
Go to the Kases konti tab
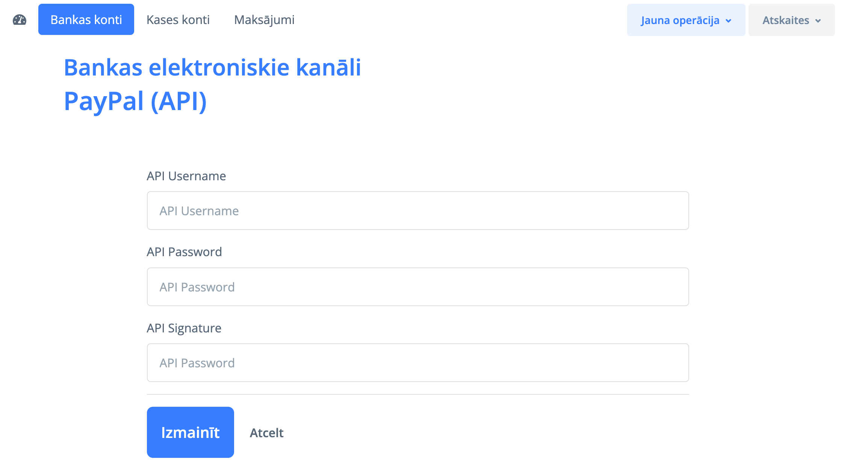click(178, 20)
